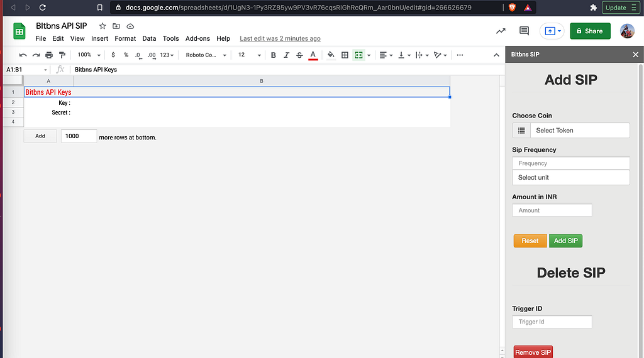This screenshot has height=358, width=644.
Task: View document cloud save status
Action: 130,26
